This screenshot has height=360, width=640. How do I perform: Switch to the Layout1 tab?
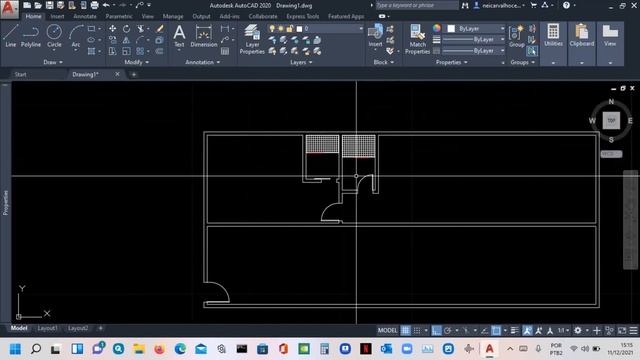coord(47,328)
